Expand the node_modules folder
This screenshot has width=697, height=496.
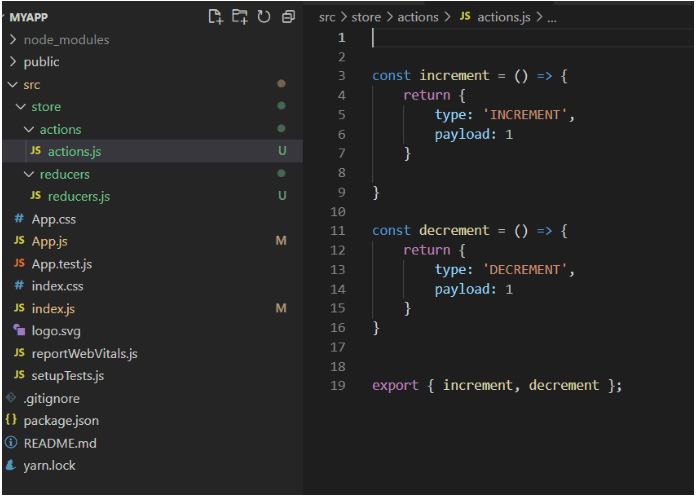coord(12,40)
